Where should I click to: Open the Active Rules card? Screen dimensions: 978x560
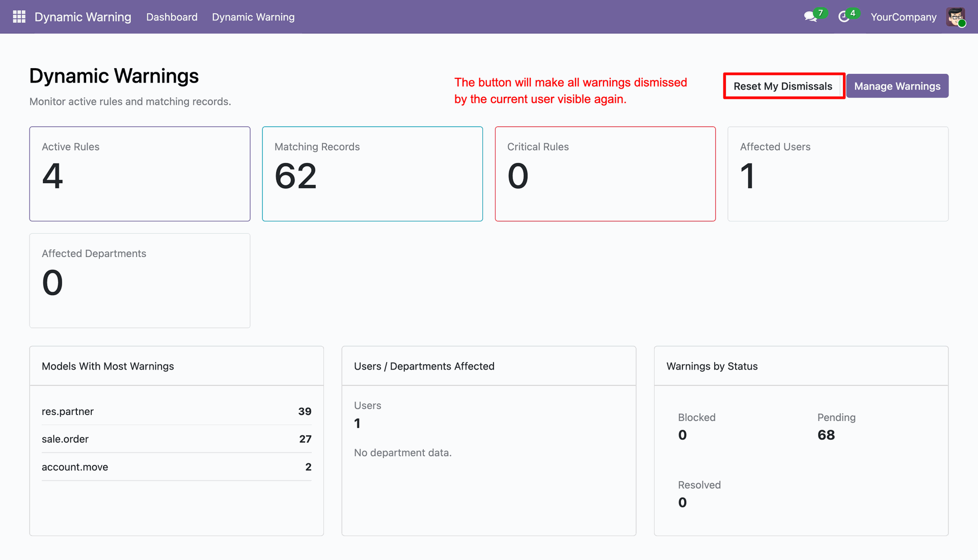tap(140, 174)
